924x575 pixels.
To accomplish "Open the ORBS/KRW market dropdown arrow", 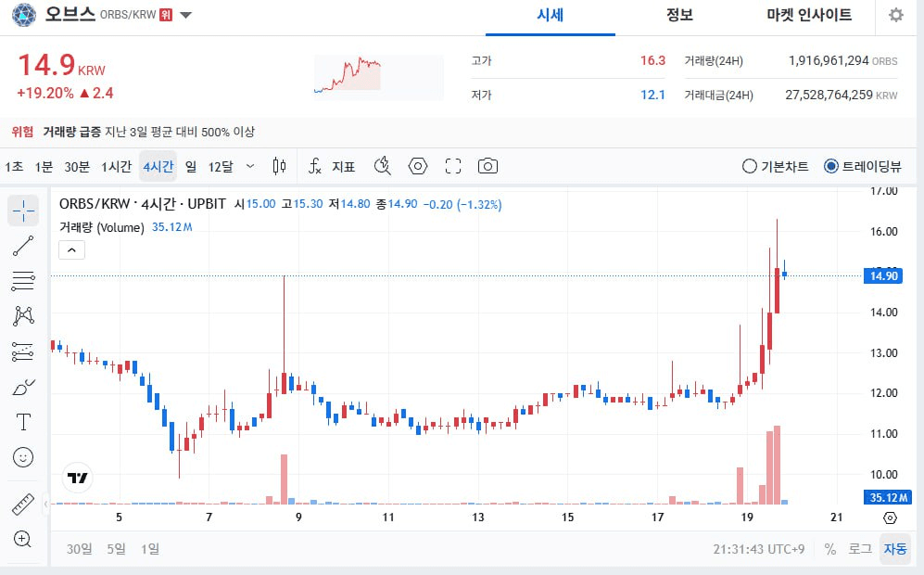I will point(186,16).
